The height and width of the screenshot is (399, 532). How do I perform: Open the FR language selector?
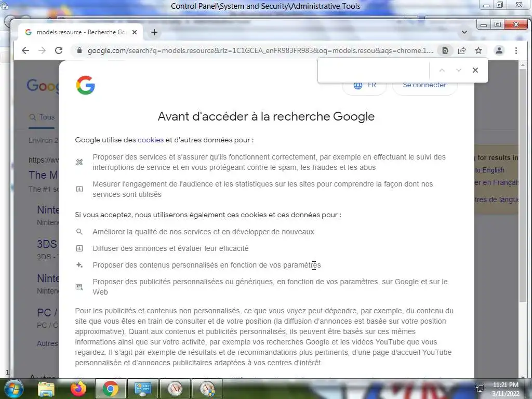click(364, 86)
